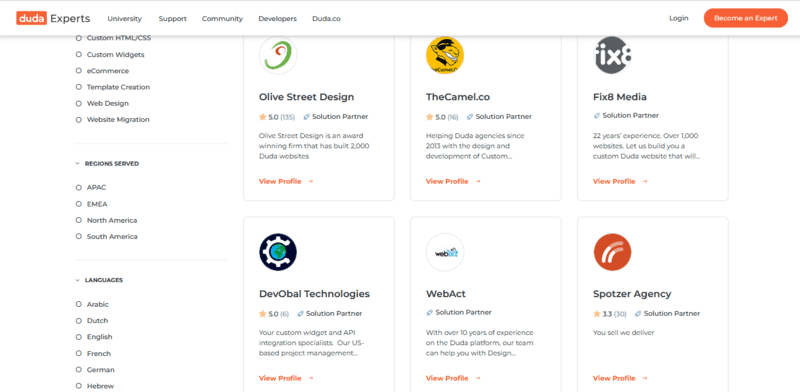This screenshot has height=392, width=800.
Task: Click Solution Partner badge on DevObal Technologies
Action: (330, 314)
